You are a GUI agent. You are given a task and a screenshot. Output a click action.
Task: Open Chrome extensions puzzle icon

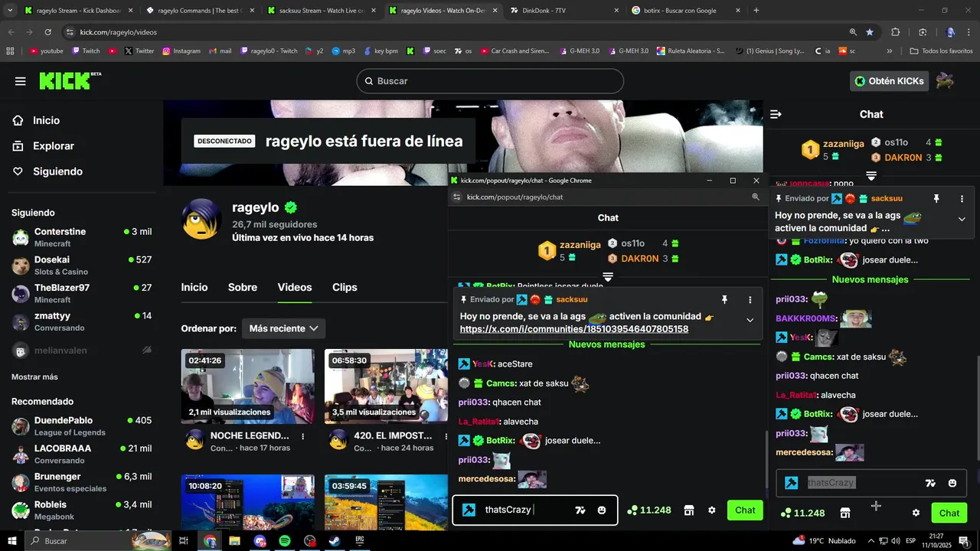tap(895, 32)
